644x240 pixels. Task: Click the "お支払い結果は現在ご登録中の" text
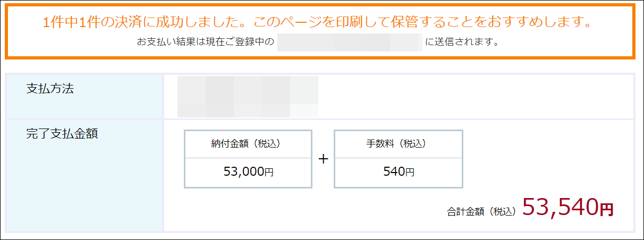[x=205, y=42]
